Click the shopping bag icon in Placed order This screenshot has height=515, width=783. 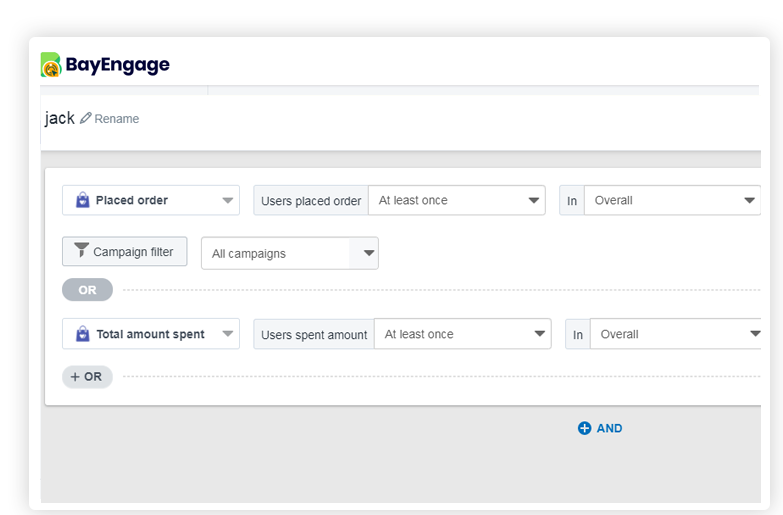pos(82,200)
